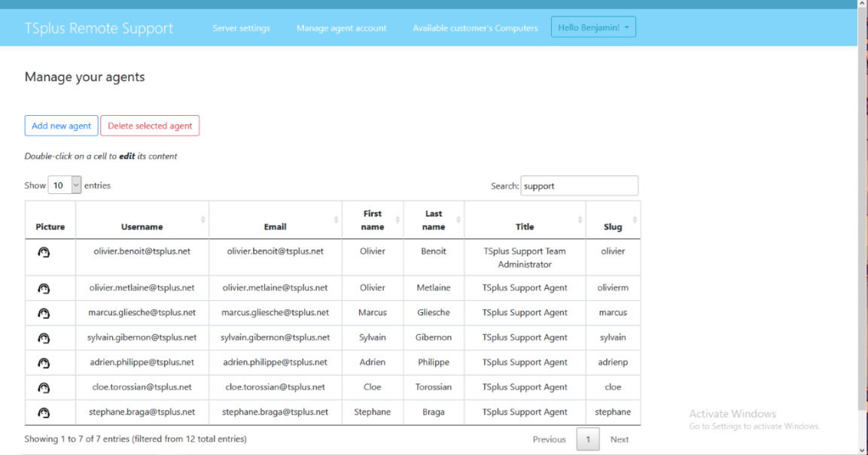
Task: Open Available customer's Computers page
Action: point(475,28)
